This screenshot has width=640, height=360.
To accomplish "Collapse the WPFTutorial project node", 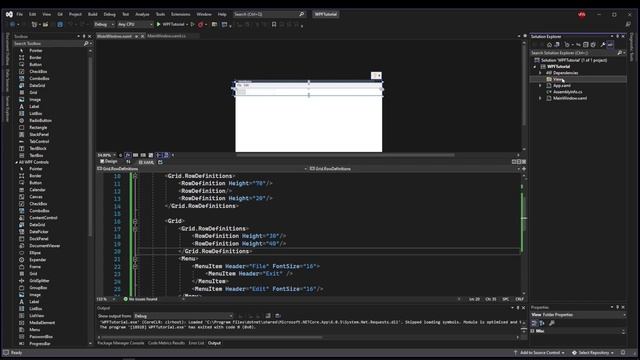I will coord(535,67).
